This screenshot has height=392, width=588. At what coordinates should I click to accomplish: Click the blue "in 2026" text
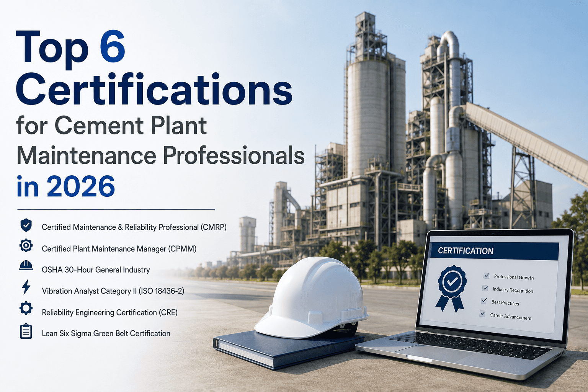(x=66, y=187)
